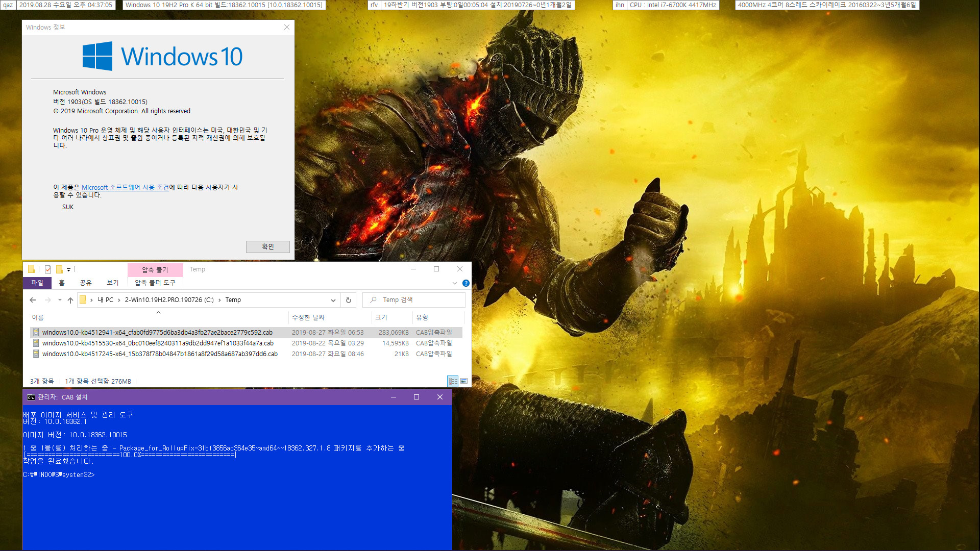Click the 21KB size cell

(401, 354)
